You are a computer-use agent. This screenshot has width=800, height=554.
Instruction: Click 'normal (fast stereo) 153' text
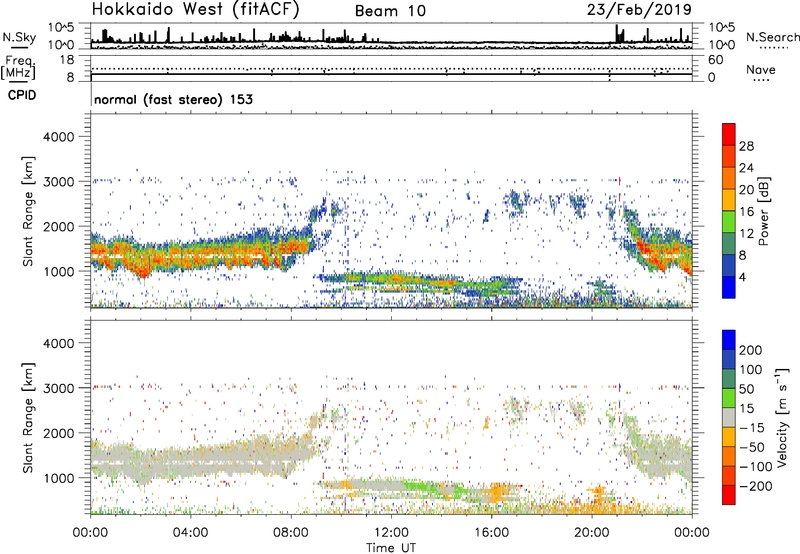pos(173,99)
